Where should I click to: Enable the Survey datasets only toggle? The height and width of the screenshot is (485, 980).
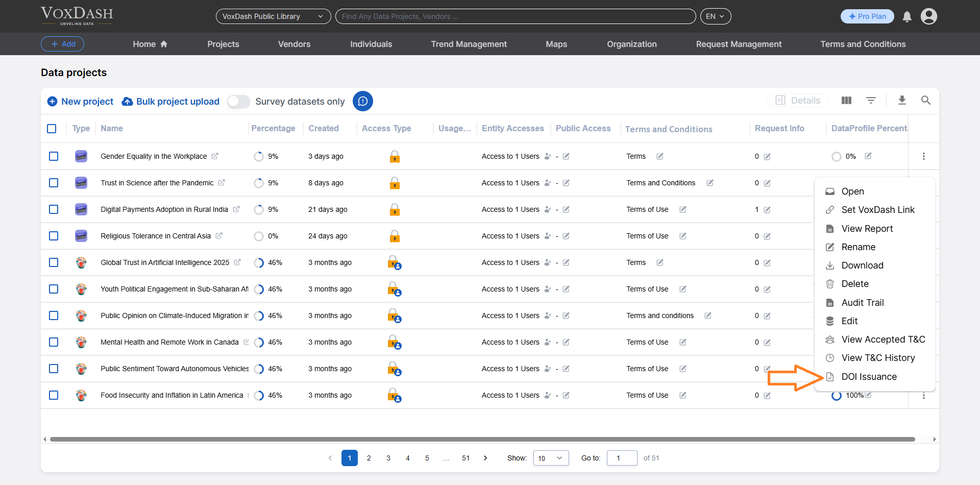coord(238,102)
